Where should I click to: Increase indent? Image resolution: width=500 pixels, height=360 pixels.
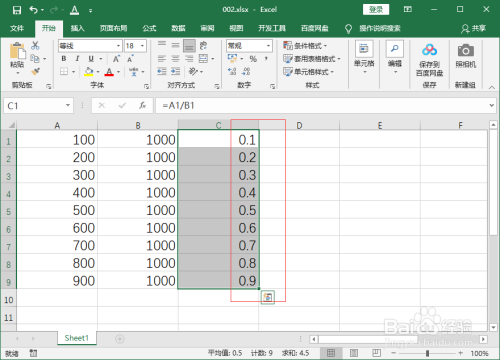[x=175, y=71]
